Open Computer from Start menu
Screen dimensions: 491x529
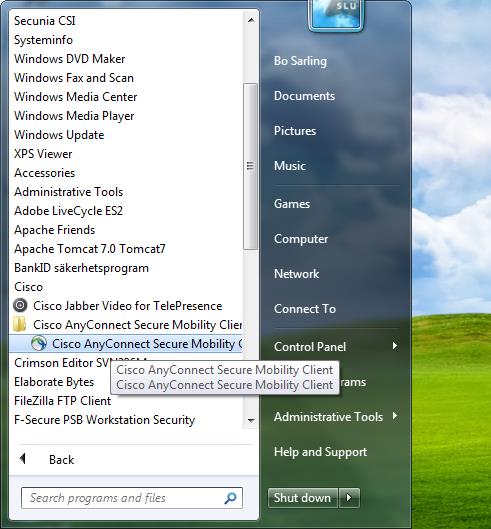[301, 239]
